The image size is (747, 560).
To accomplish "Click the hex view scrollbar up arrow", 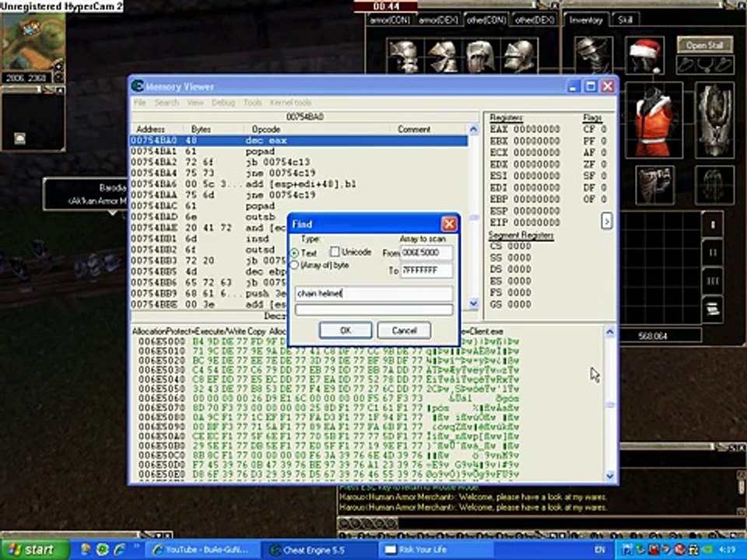I will (x=610, y=332).
